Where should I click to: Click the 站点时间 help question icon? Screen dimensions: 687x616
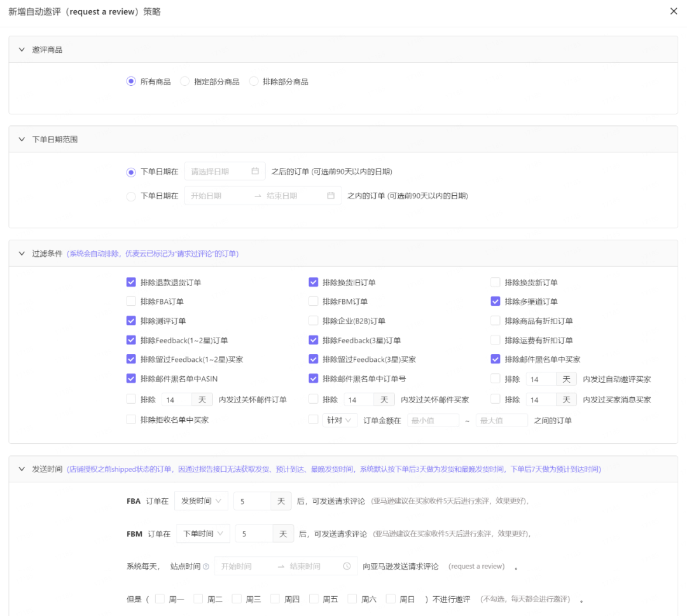tap(206, 566)
